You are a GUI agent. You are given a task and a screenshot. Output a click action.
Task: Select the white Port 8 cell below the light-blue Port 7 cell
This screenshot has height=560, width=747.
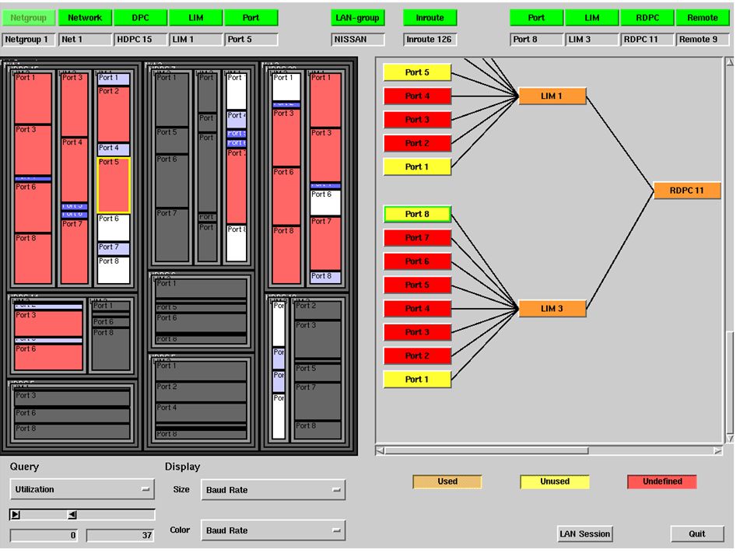[x=114, y=270]
